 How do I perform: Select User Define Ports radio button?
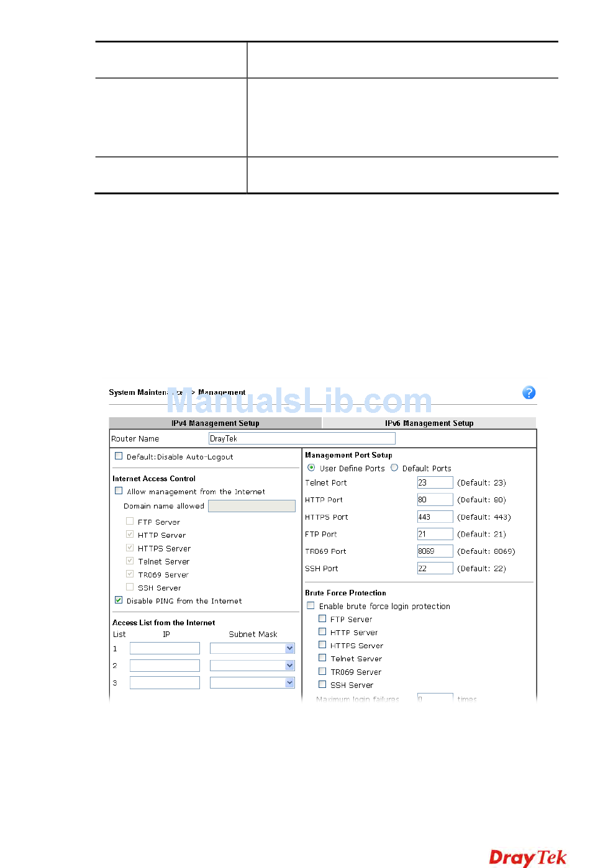click(x=311, y=468)
